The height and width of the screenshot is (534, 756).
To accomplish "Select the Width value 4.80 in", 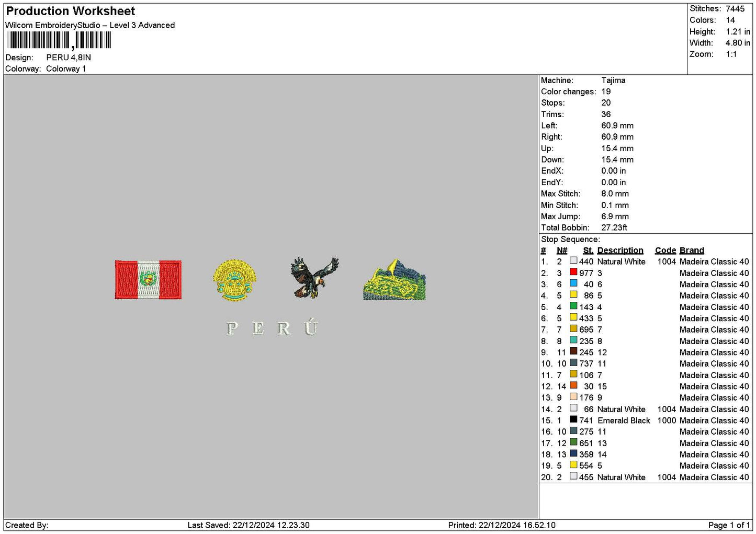I will (x=738, y=43).
